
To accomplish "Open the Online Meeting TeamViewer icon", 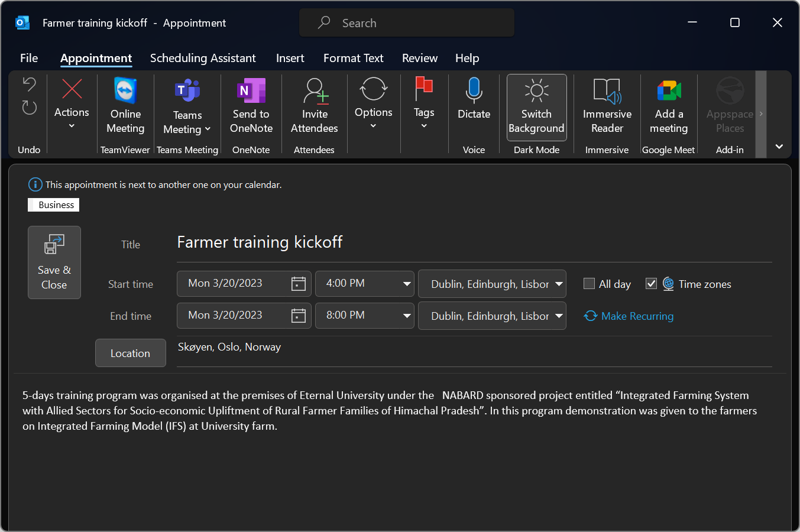I will (x=125, y=106).
